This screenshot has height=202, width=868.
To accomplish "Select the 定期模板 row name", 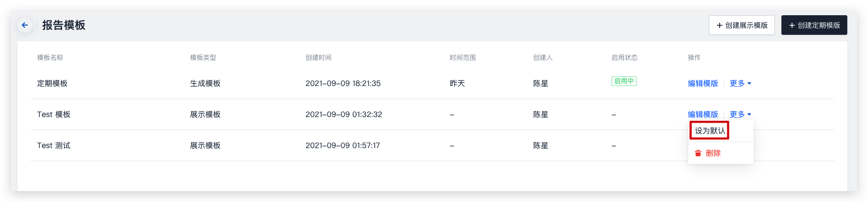I will tap(52, 83).
